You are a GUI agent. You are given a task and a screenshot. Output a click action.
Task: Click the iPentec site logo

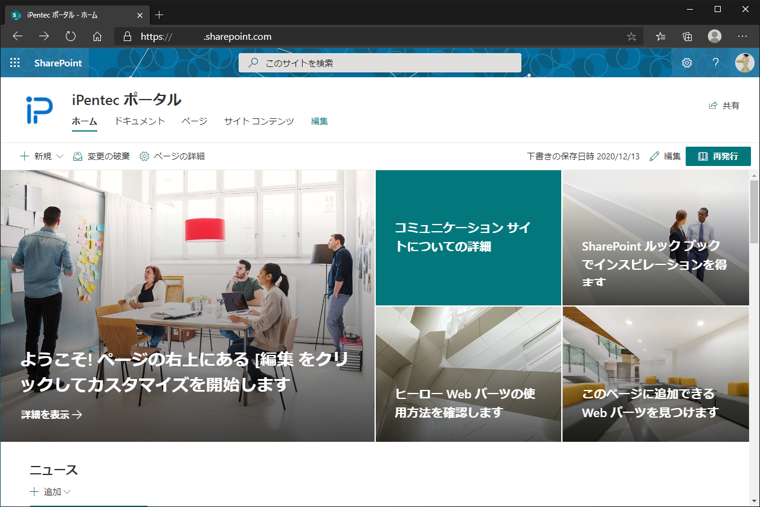[39, 110]
